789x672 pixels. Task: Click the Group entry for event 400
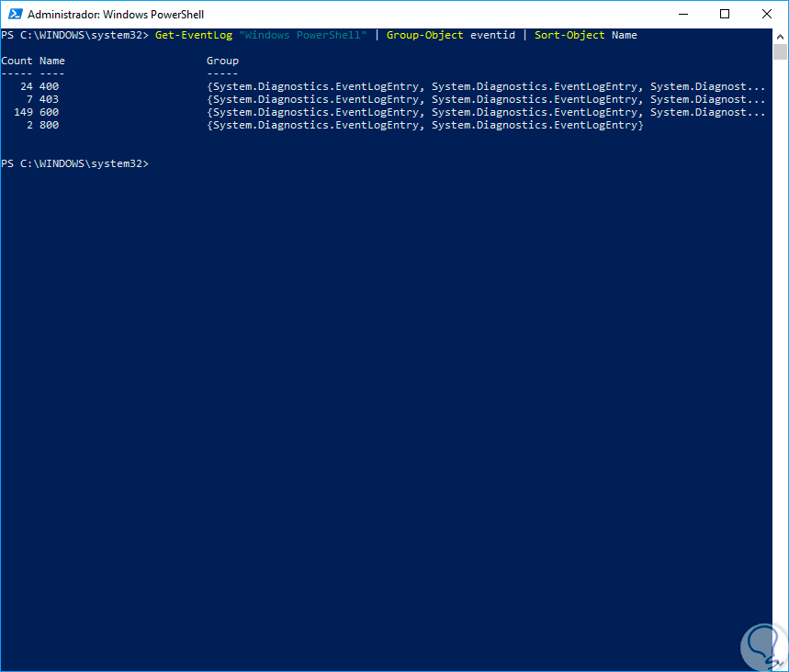coord(486,86)
